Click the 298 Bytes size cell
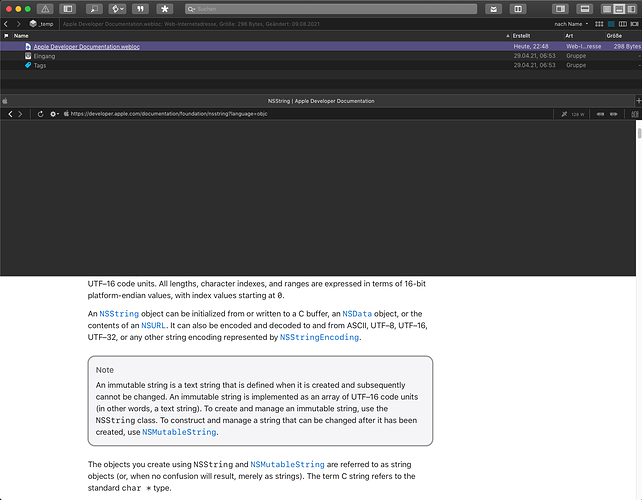642x500 pixels. [627, 46]
